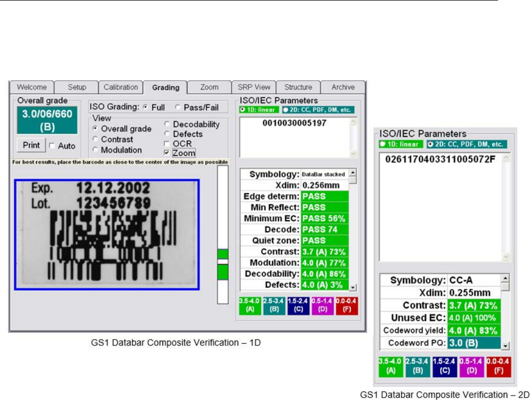Open the Archive tab
The image size is (532, 405).
pyautogui.click(x=343, y=87)
